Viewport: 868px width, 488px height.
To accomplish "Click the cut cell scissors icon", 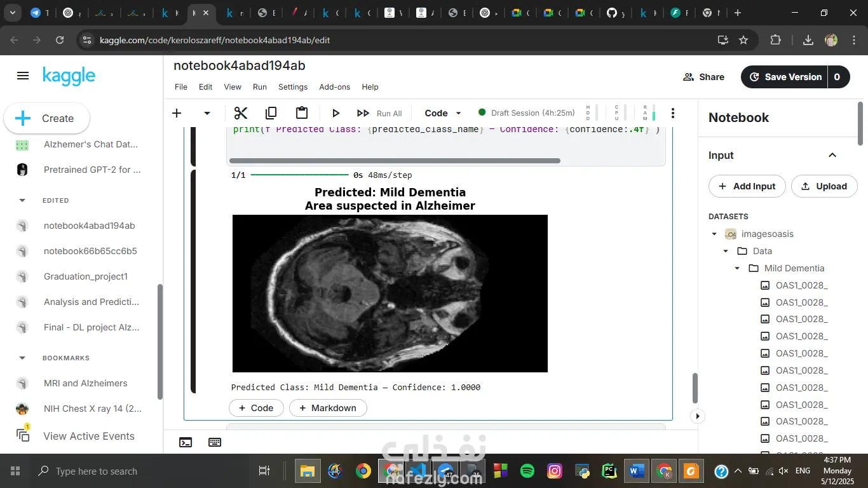I will [240, 113].
